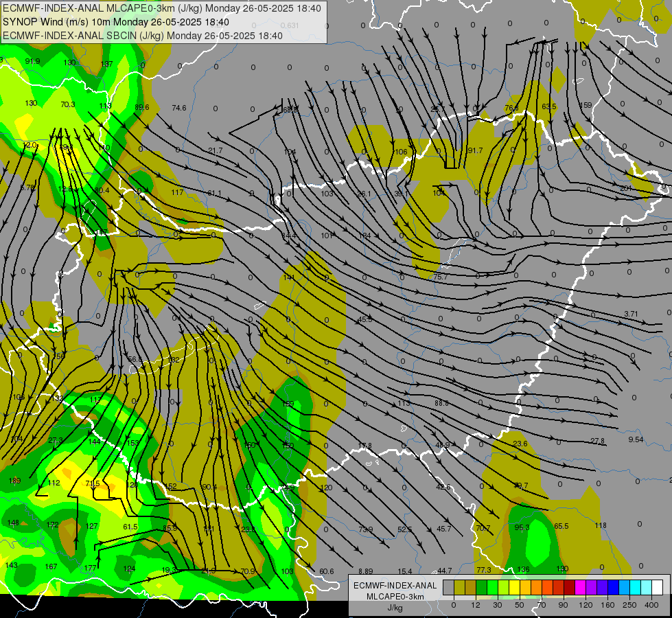Click the map value '91.7'
Viewport: 672px width, 618px height.
pos(475,150)
